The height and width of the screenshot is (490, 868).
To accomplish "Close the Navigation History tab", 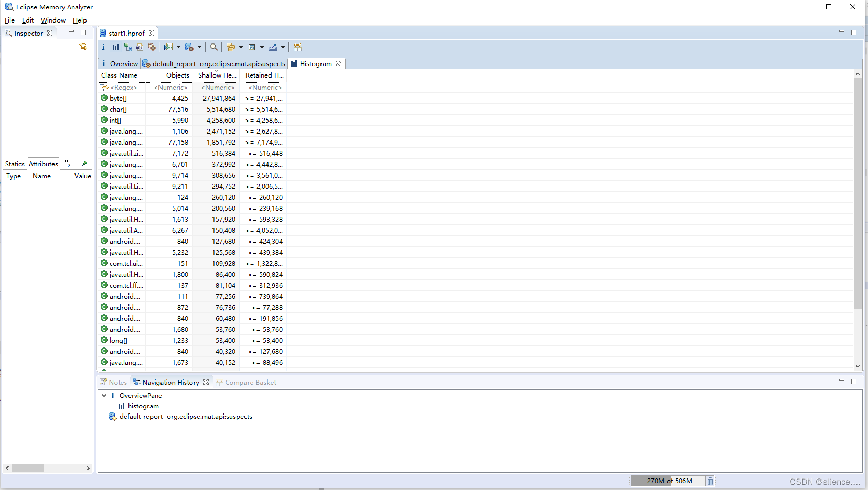I will click(206, 382).
